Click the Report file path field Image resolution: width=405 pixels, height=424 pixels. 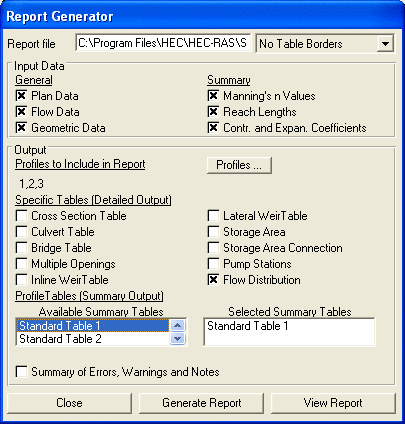(163, 43)
